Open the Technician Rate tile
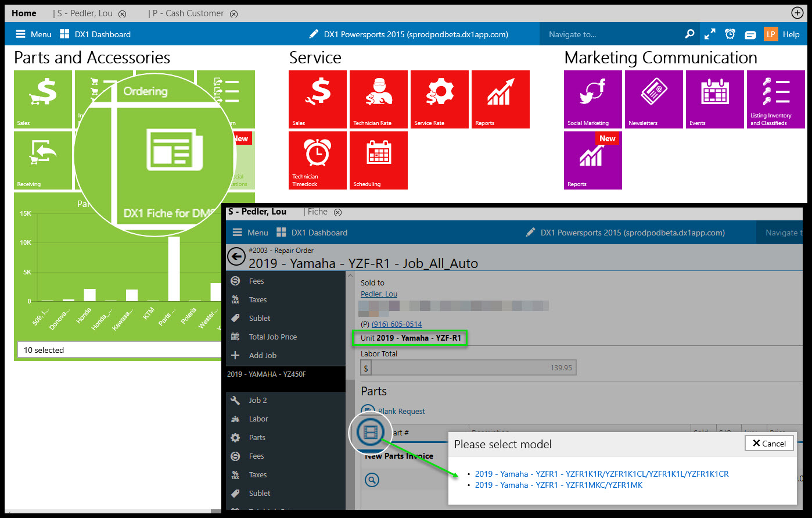Image resolution: width=812 pixels, height=518 pixels. [379, 99]
